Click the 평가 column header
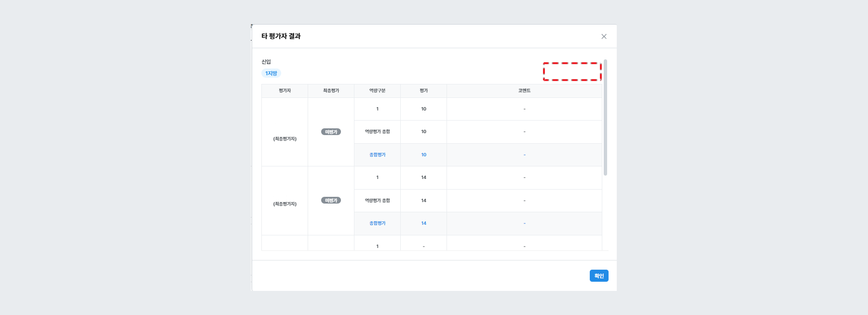Image resolution: width=868 pixels, height=315 pixels. [x=423, y=91]
